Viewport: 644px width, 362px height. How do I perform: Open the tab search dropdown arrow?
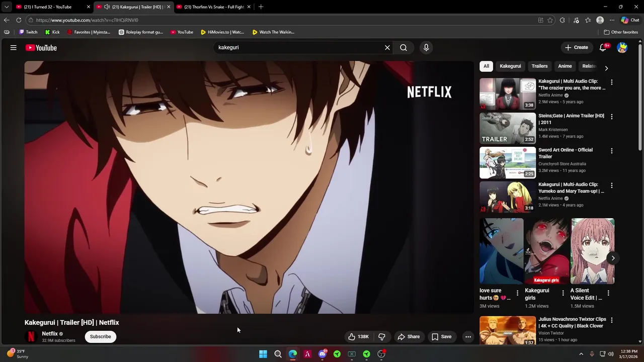6,7
